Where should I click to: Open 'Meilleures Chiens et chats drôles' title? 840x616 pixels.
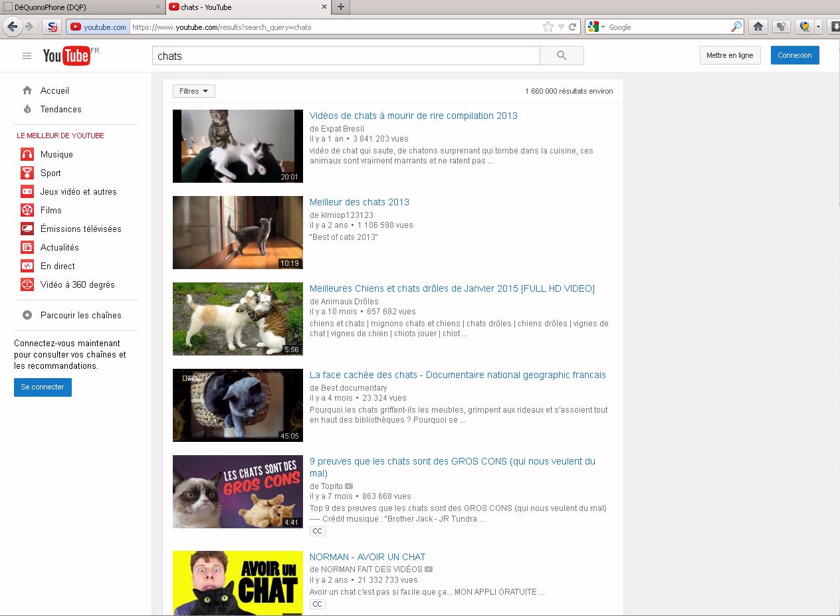(452, 288)
